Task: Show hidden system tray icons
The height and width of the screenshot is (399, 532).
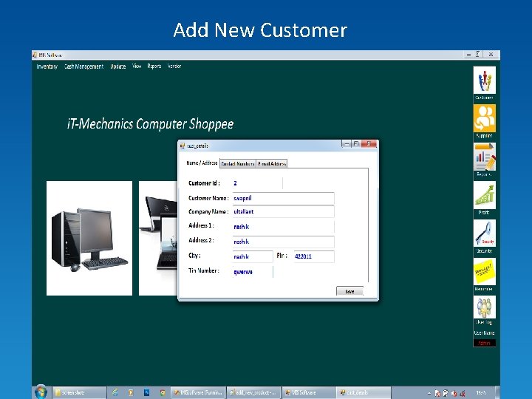Action: (429, 393)
